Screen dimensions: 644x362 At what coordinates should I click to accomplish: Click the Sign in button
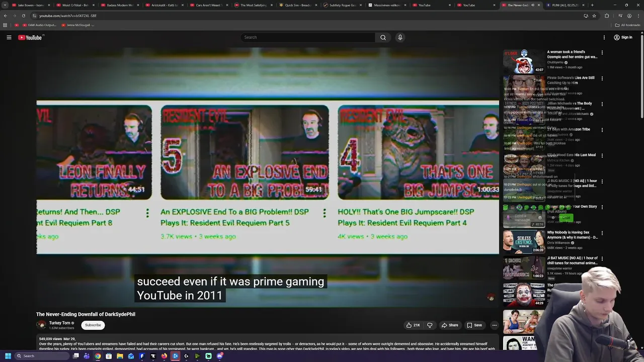623,37
